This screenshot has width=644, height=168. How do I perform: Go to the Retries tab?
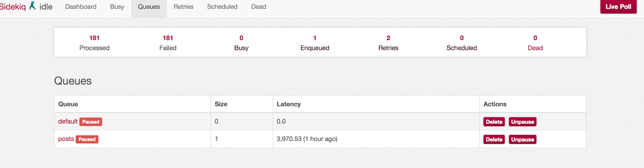[x=183, y=7]
